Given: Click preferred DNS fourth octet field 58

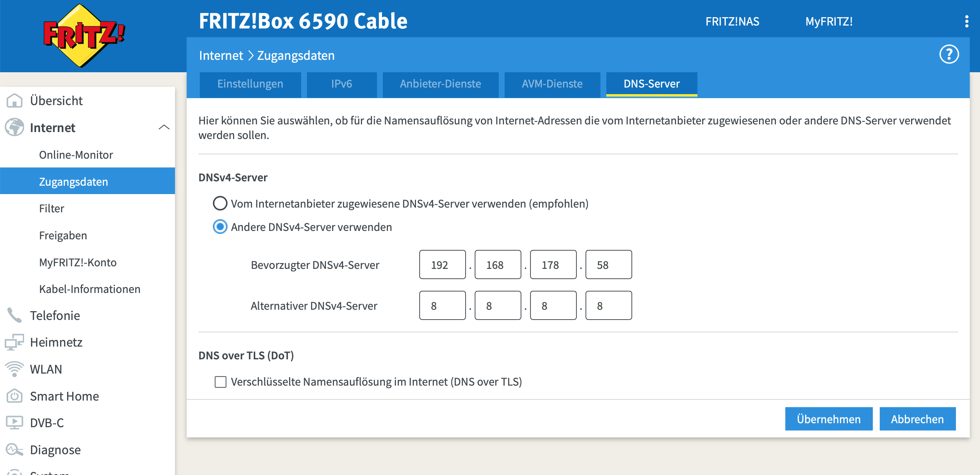Looking at the screenshot, I should 608,264.
